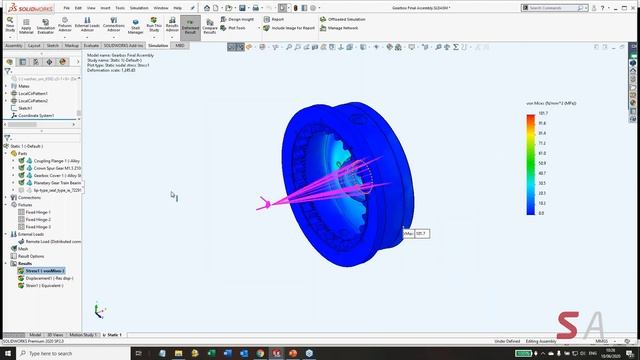Switch to the SOLIDWORKS Add-Ins tab

[x=123, y=45]
